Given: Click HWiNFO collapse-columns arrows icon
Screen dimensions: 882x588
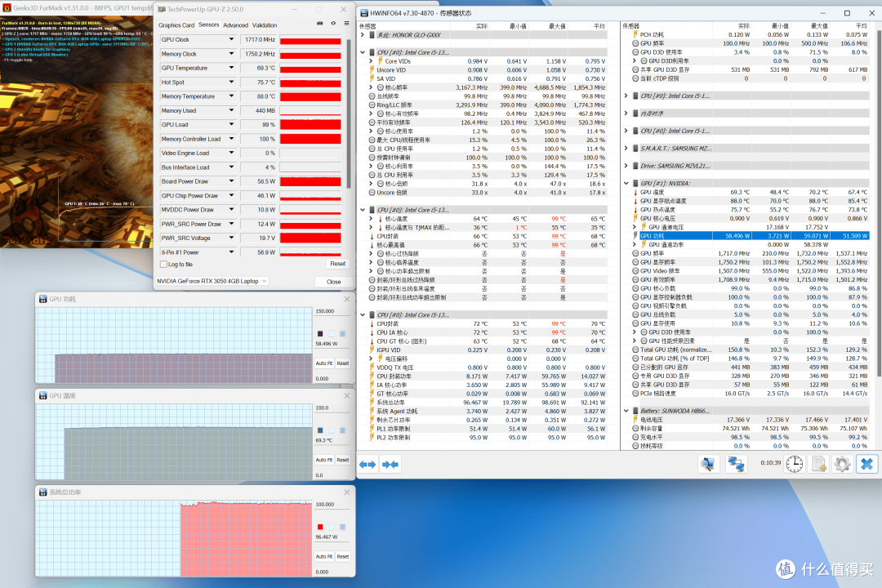Looking at the screenshot, I should pos(390,464).
